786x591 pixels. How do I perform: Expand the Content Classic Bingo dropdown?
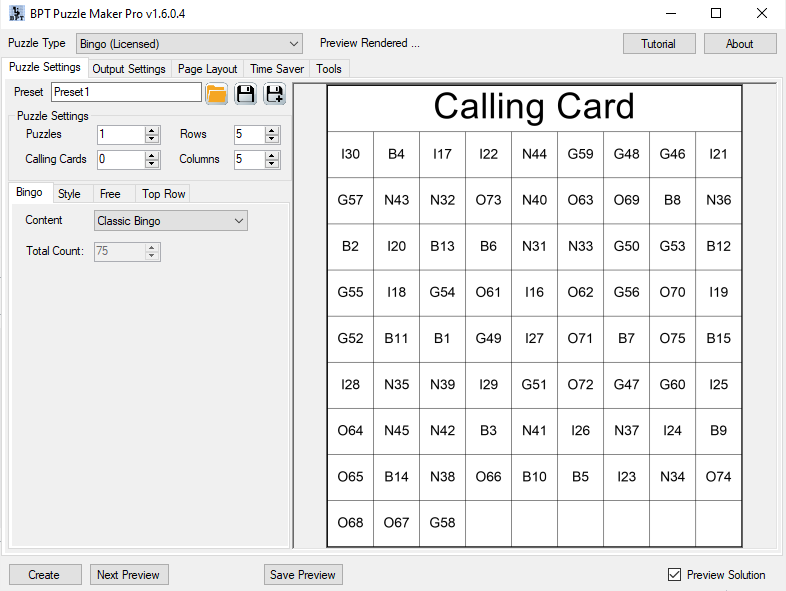171,221
